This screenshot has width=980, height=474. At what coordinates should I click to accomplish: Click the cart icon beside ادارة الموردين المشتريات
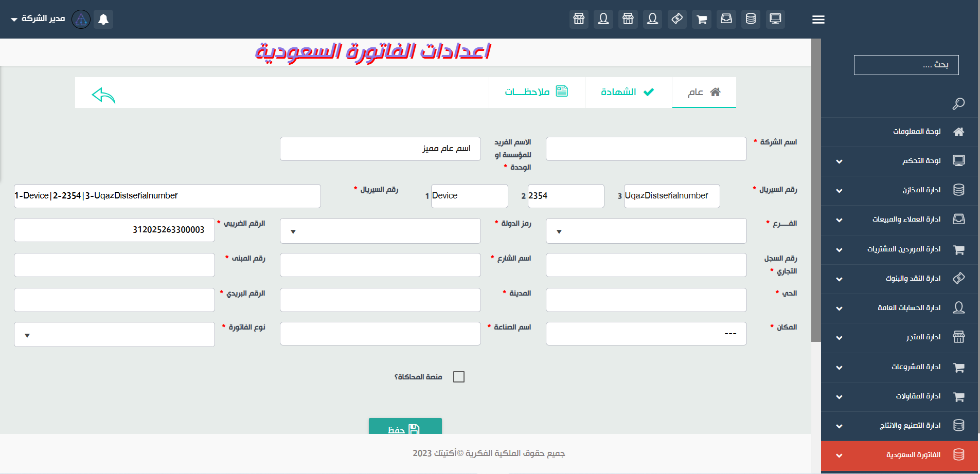coord(958,249)
